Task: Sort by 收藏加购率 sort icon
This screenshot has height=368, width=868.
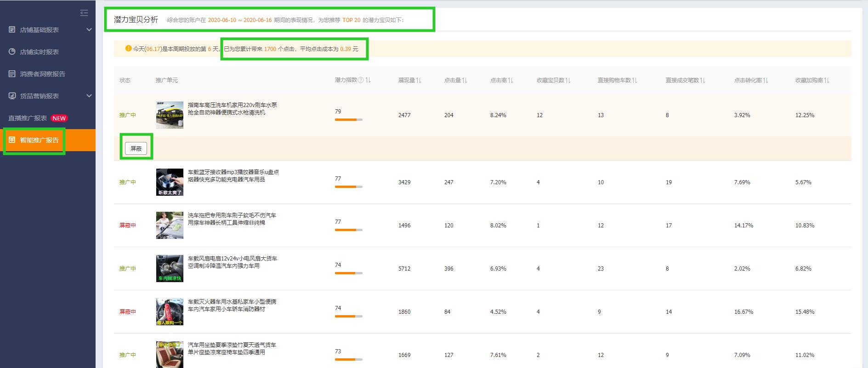Action: tap(827, 80)
